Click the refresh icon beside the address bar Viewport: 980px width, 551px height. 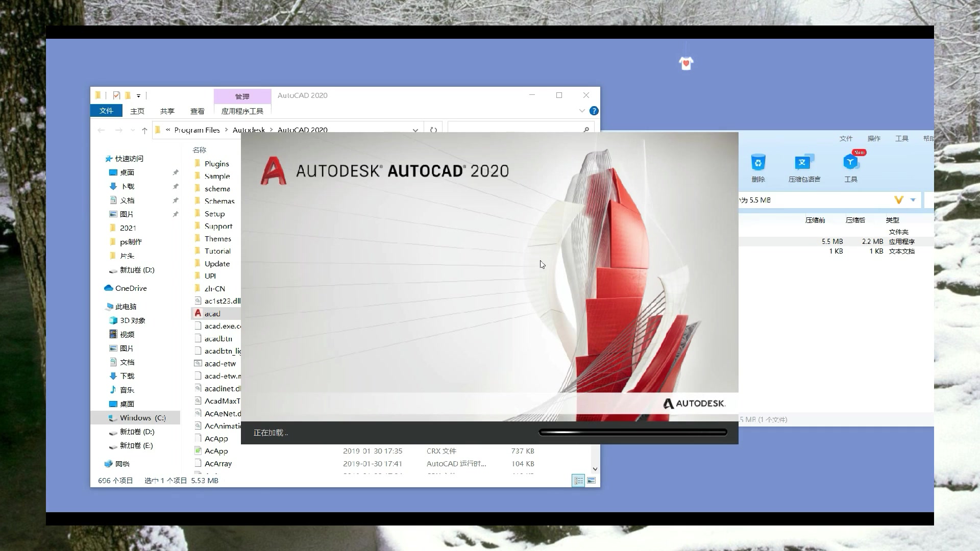click(x=433, y=130)
